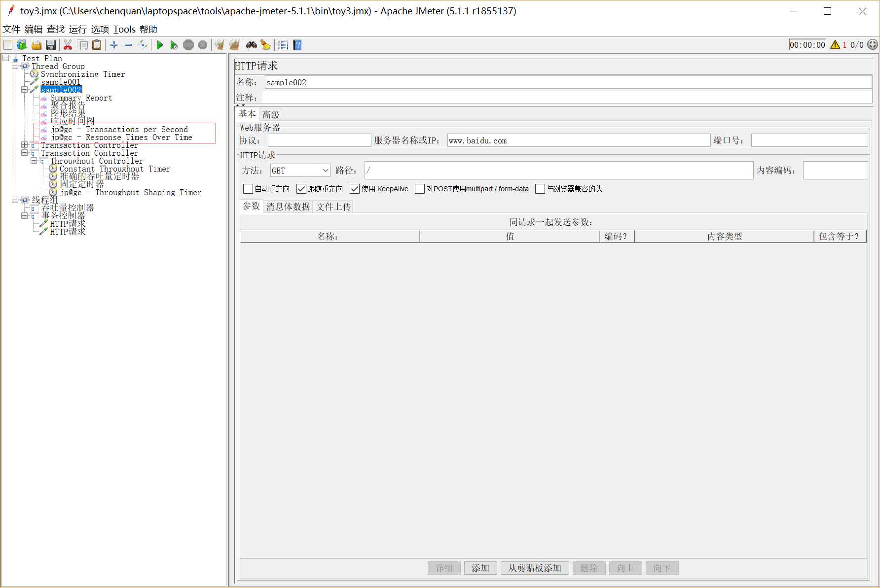880x588 pixels.
Task: Click the Clear All results icon
Action: point(234,45)
